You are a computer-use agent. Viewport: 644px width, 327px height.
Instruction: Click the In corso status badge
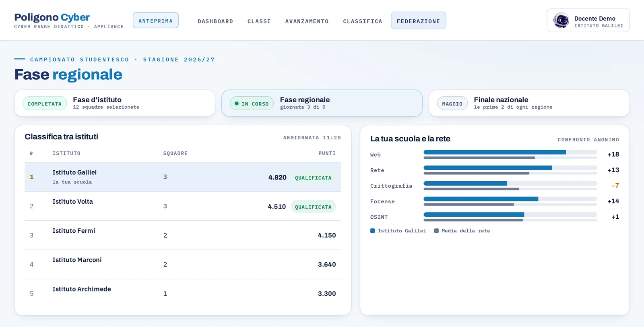[252, 103]
